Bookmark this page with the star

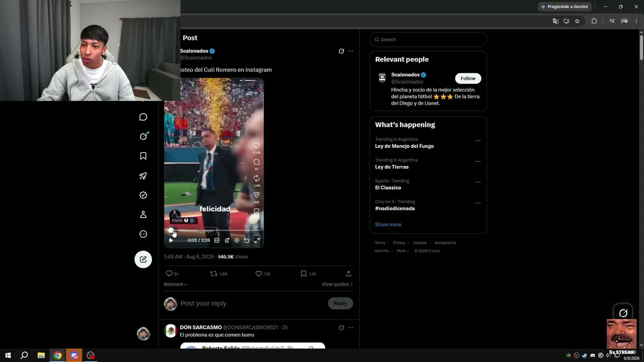tap(577, 21)
